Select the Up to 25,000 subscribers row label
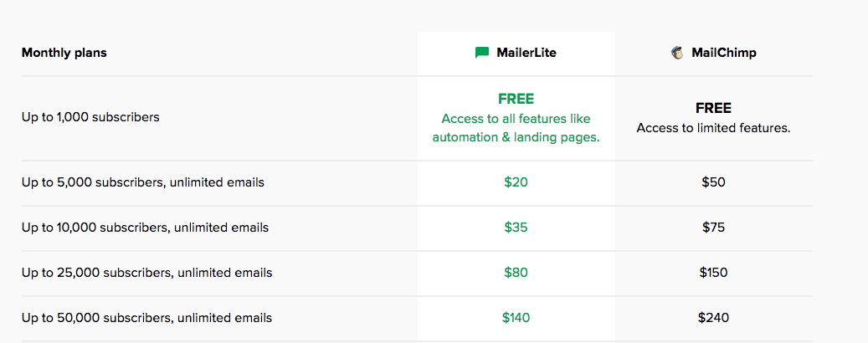The height and width of the screenshot is (343, 868). [x=146, y=272]
